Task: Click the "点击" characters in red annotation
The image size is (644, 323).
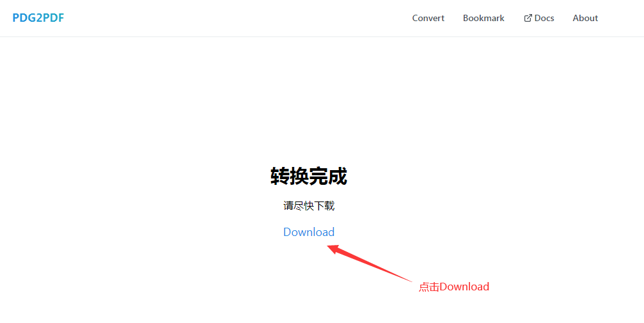Action: point(428,287)
